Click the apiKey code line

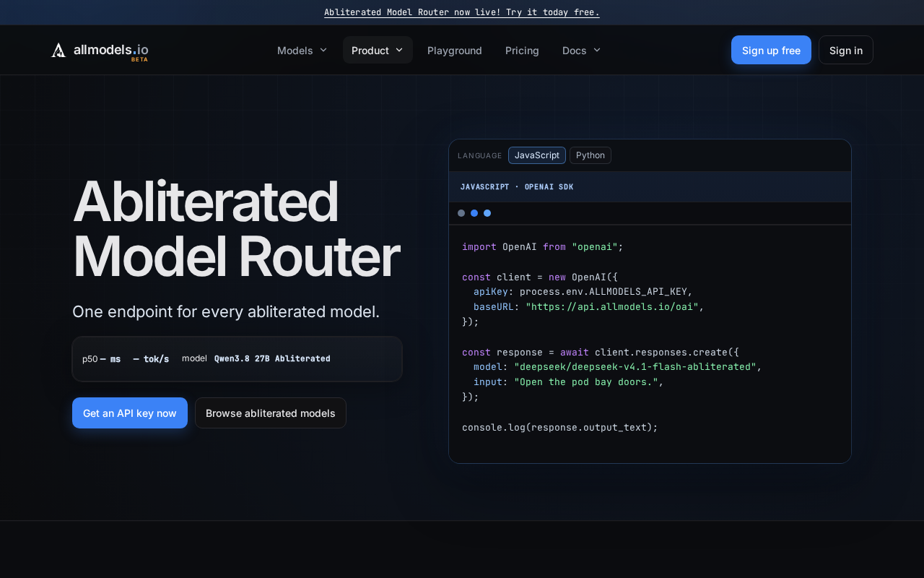tap(583, 292)
